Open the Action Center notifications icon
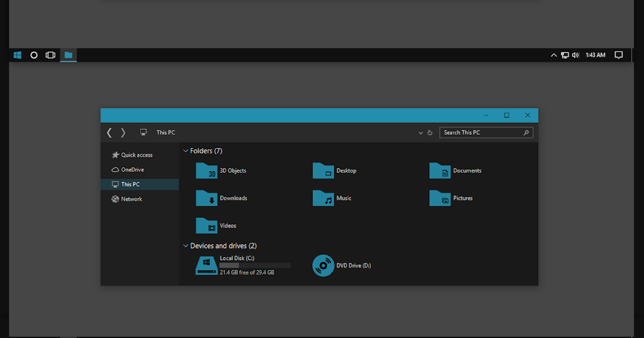The width and height of the screenshot is (644, 338). [x=619, y=55]
